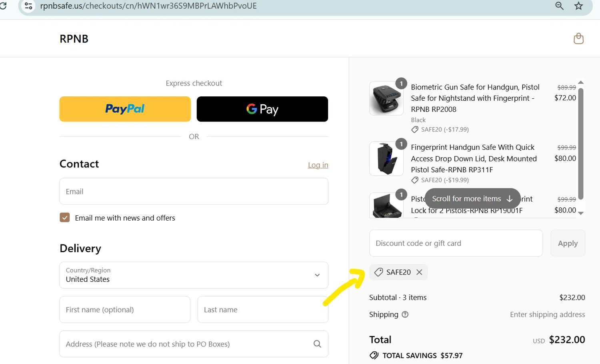Screen dimensions: 600x364
Task: Click the $72.00 item price
Action: click(x=565, y=97)
